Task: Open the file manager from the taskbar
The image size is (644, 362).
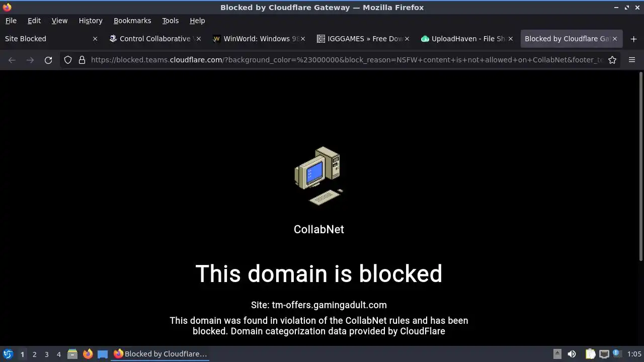Action: (72, 354)
